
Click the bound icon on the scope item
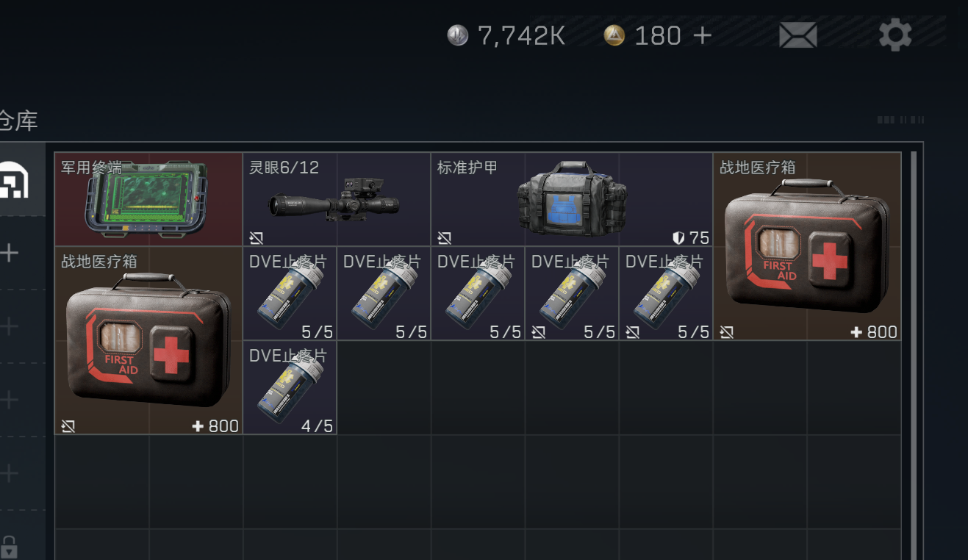coord(256,237)
